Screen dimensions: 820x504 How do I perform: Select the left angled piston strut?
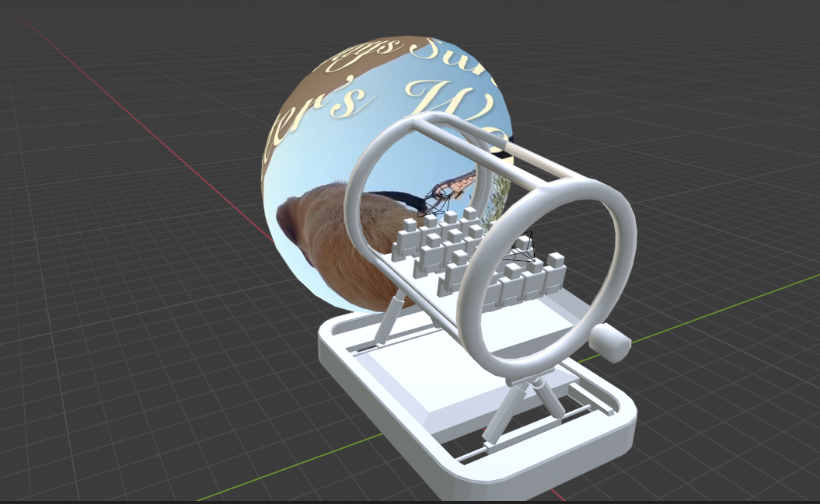[389, 320]
